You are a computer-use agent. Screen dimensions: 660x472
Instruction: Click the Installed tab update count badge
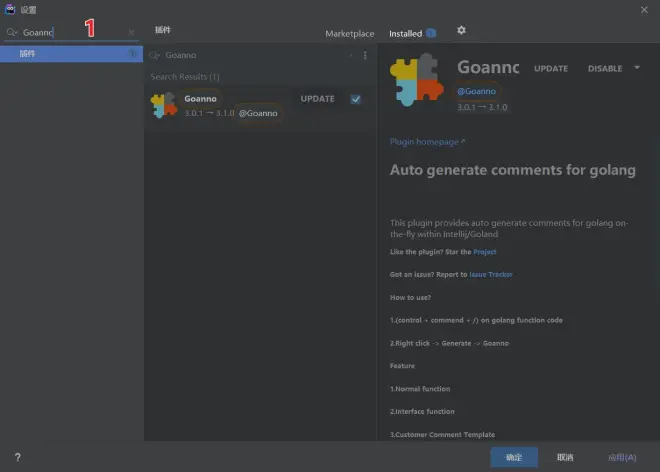click(x=431, y=33)
